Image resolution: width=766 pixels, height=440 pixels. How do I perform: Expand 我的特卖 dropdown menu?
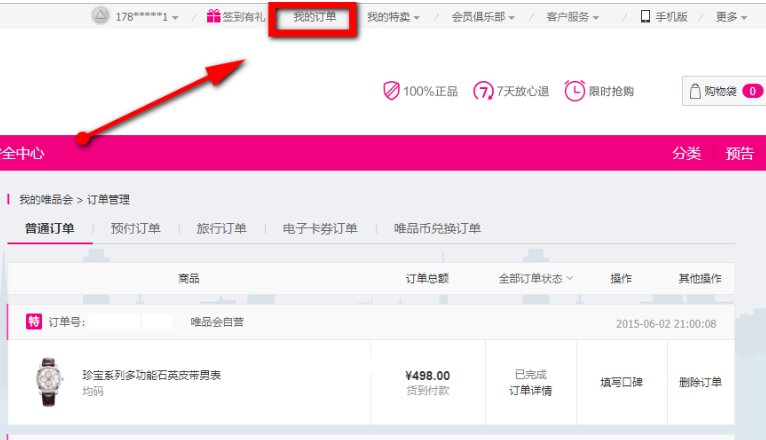(393, 17)
